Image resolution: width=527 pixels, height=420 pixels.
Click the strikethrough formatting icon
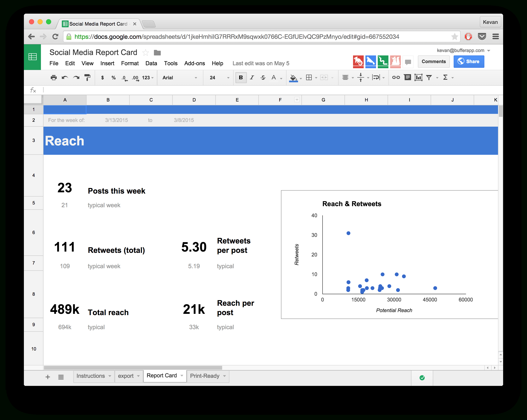(262, 78)
